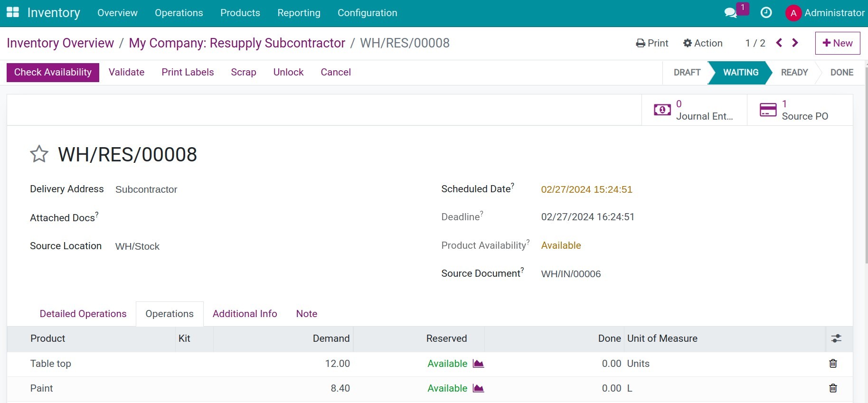Click the Administrator avatar icon
868x403 pixels.
(793, 13)
